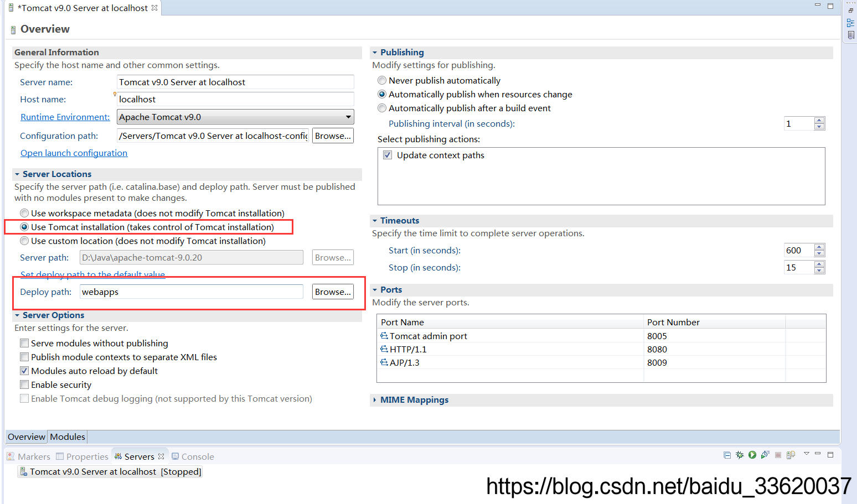Select Never publish automatically option
The image size is (857, 504).
[x=382, y=80]
